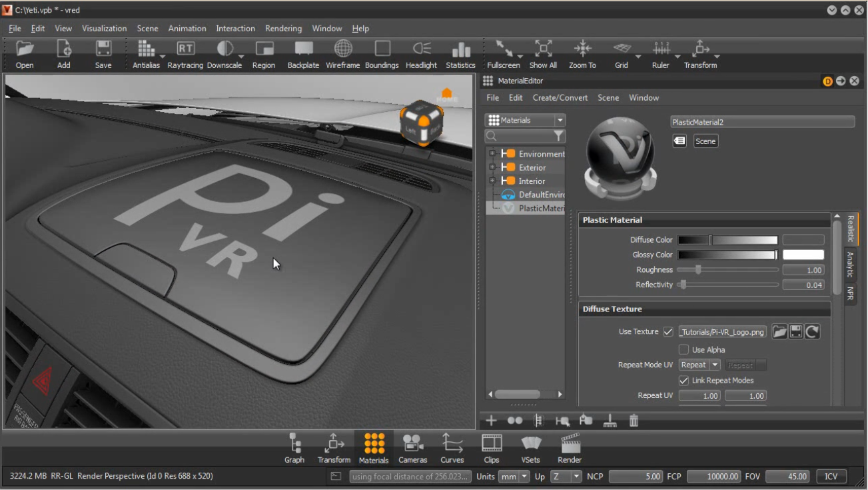Open the Graph module from bottom bar
868x490 pixels.
coord(294,448)
